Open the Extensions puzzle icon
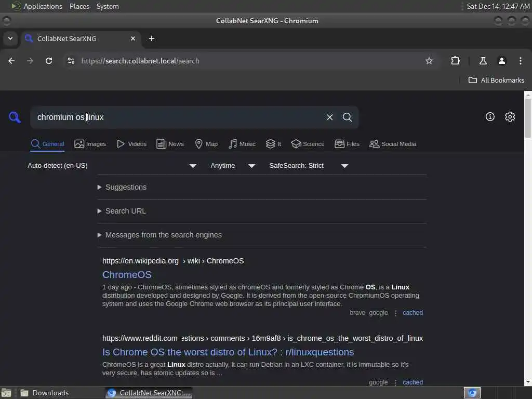Image resolution: width=532 pixels, height=399 pixels. 455,61
